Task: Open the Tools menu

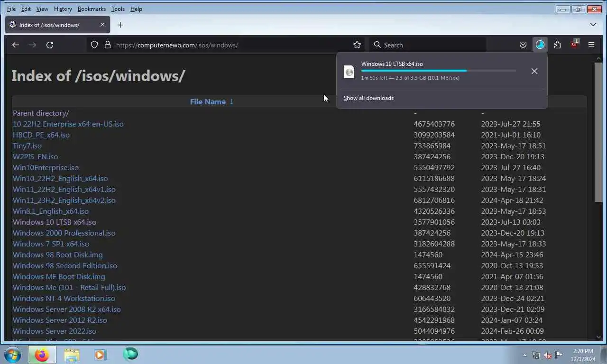Action: click(x=118, y=9)
